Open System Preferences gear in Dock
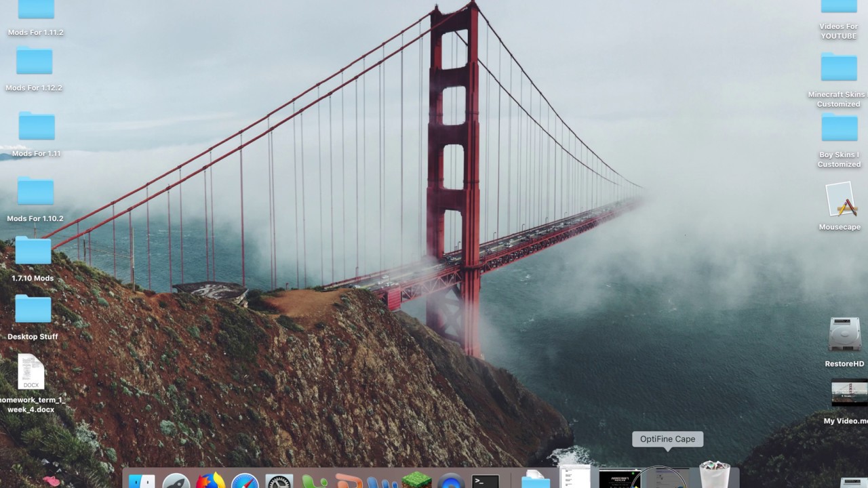868x488 pixels. click(x=279, y=481)
